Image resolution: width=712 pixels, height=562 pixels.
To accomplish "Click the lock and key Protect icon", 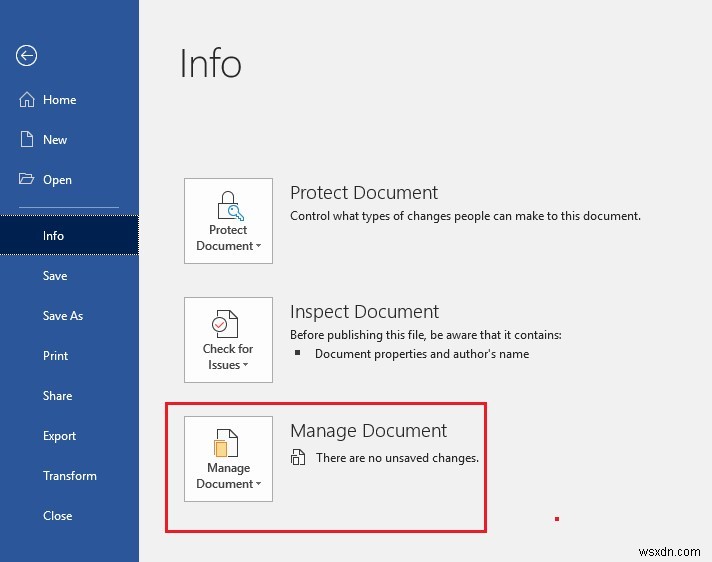I will pyautogui.click(x=230, y=206).
